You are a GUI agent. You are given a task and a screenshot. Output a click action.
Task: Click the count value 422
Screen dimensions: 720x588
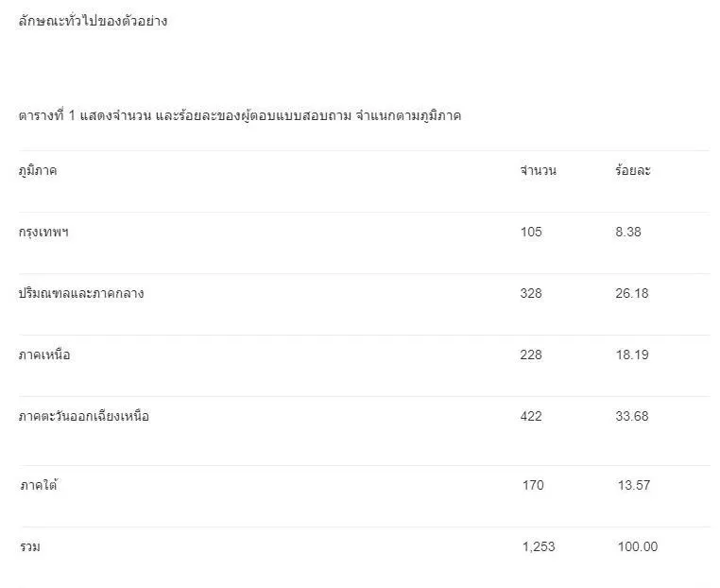click(531, 417)
